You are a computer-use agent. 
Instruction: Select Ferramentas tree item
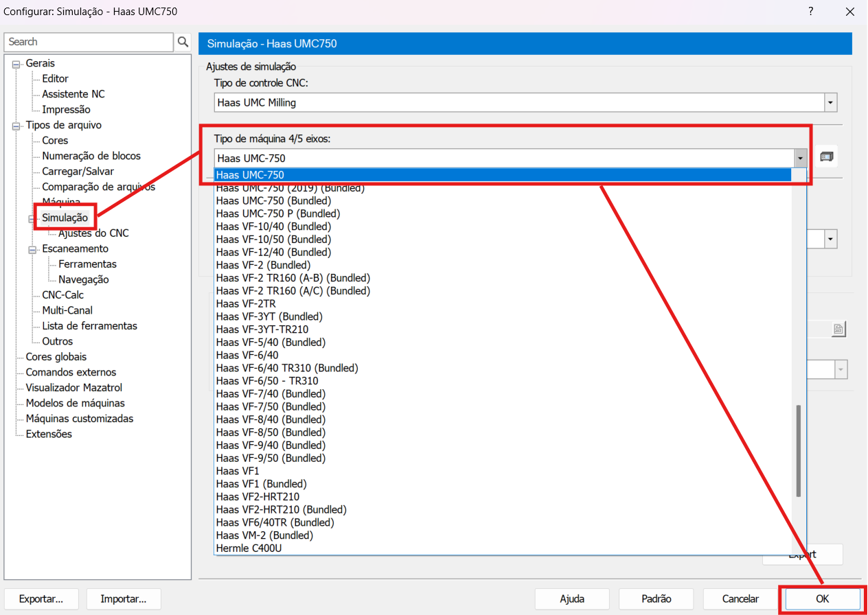click(x=87, y=264)
